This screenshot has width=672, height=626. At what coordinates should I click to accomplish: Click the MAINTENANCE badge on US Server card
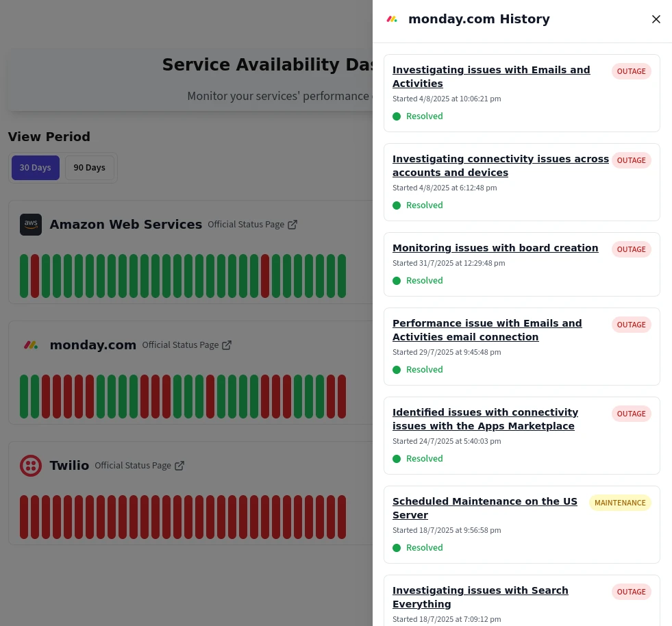point(620,503)
